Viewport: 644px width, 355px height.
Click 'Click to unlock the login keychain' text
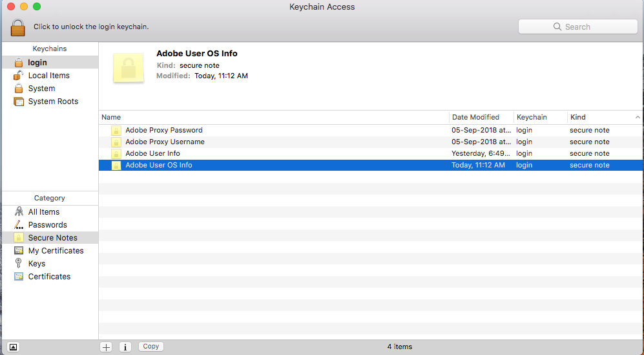pyautogui.click(x=91, y=27)
